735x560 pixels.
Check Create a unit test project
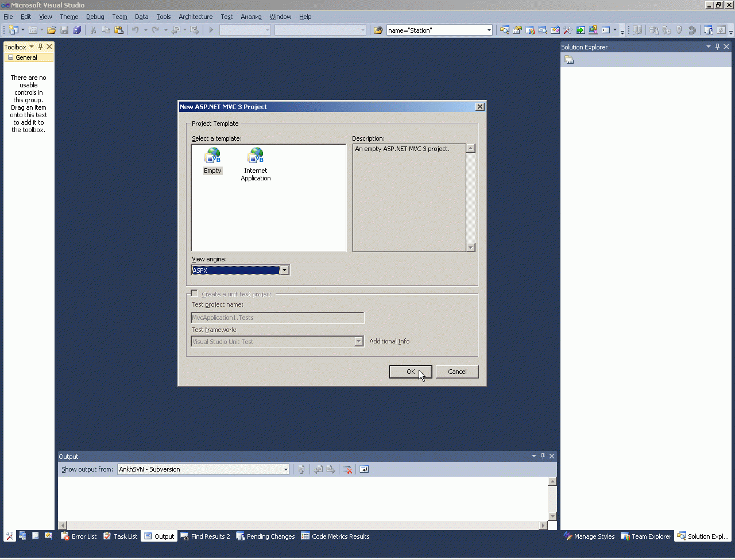point(194,293)
